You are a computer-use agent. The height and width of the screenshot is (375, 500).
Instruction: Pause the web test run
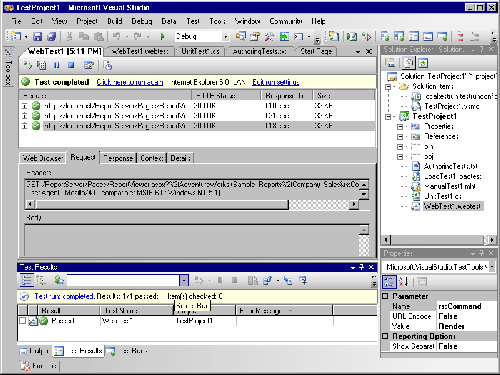click(x=57, y=65)
